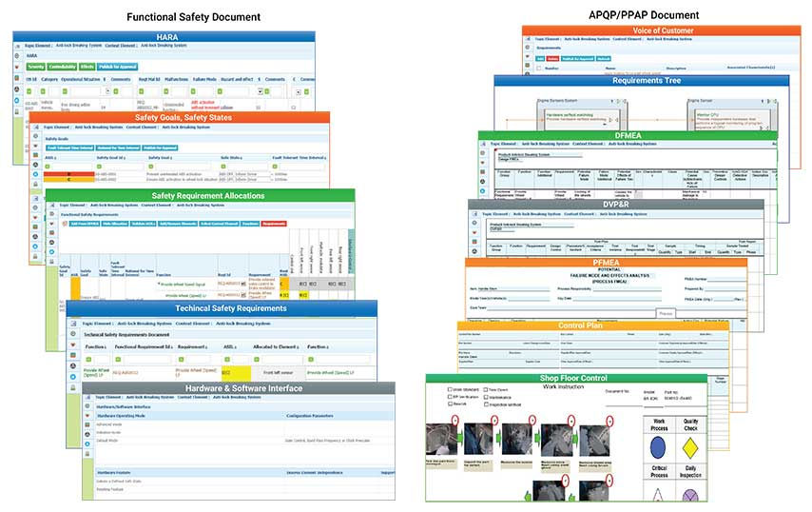
Task: Click person icon in DFMEA sidebar
Action: (483, 182)
